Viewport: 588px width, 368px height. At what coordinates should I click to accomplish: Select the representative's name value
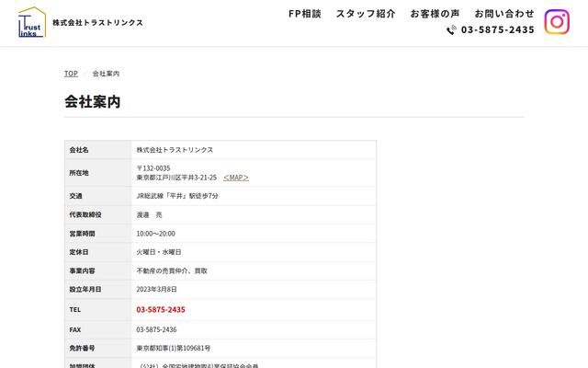point(149,214)
